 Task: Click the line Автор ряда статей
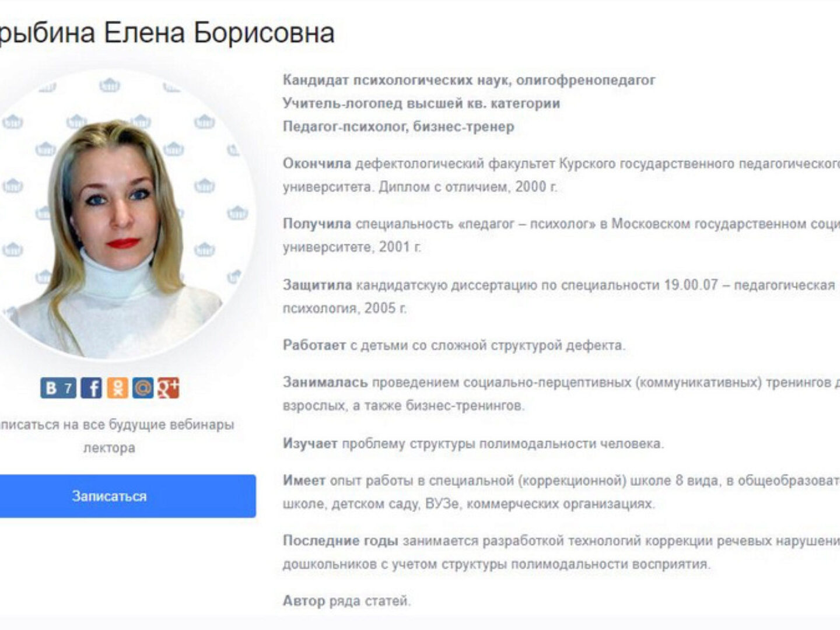point(346,601)
